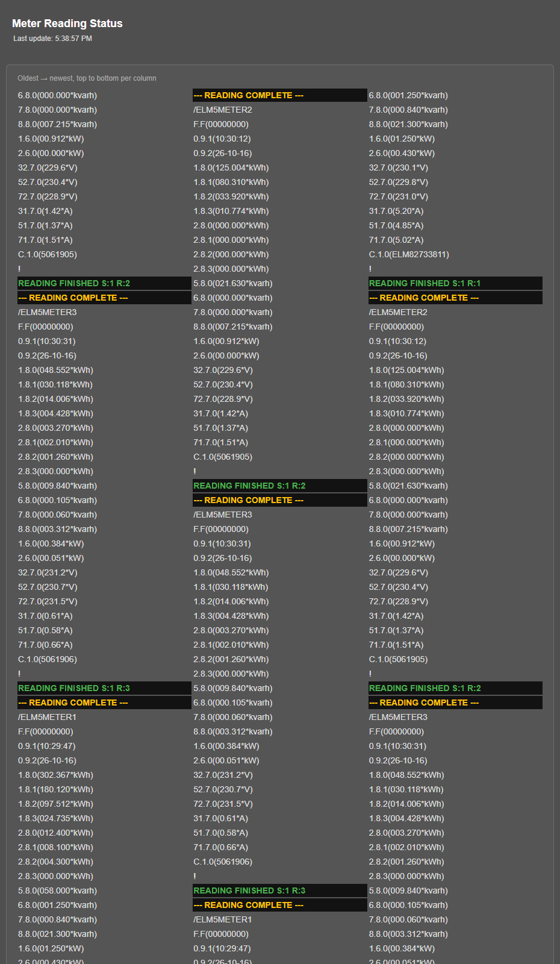Click the 'Last update: 5:38:57 PM' timestamp

[x=53, y=39]
